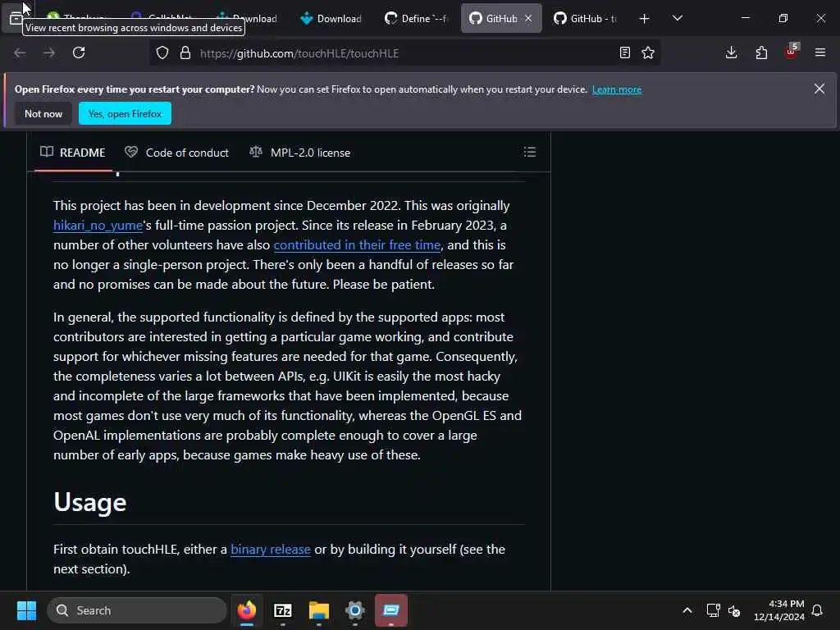Switch to the 'Define --f' GitHub tab
This screenshot has height=630, width=840.
(x=416, y=18)
